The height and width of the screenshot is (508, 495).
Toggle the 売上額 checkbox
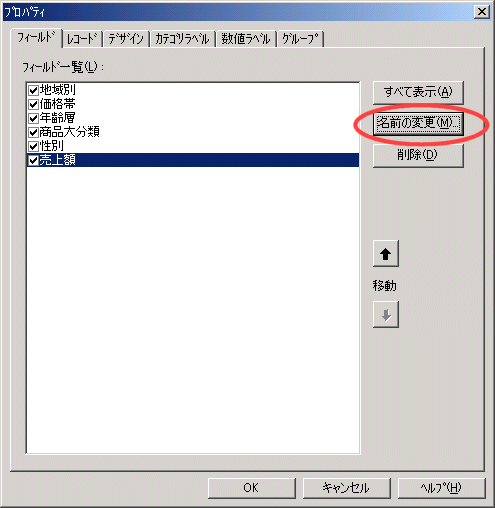pyautogui.click(x=33, y=161)
